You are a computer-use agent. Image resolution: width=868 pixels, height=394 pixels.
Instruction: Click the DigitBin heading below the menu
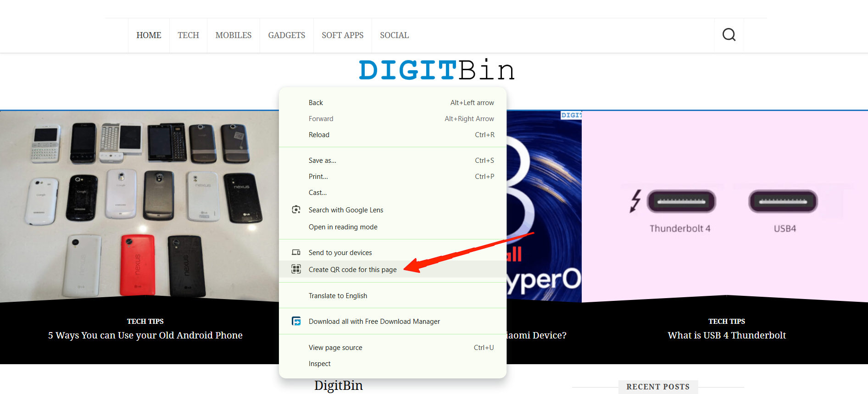339,386
